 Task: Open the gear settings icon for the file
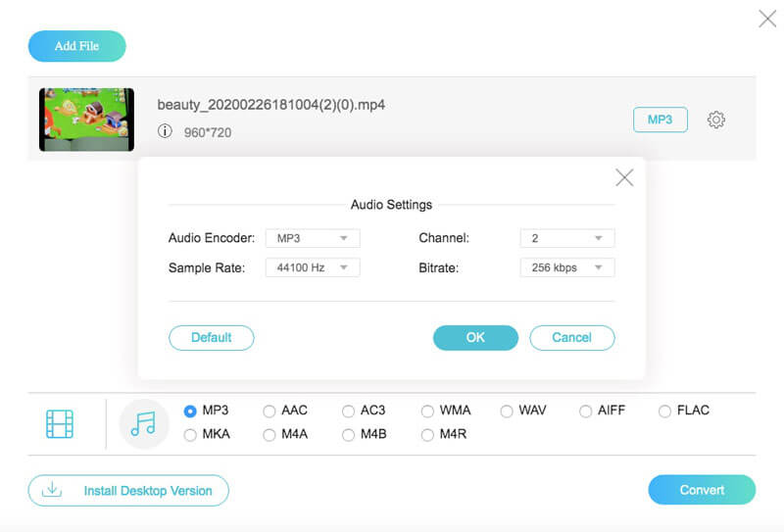(716, 120)
